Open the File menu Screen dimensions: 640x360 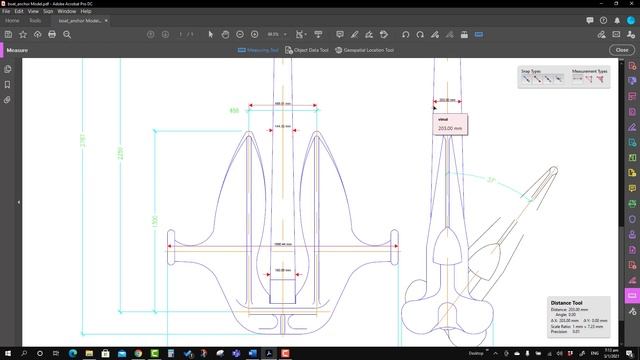point(6,11)
